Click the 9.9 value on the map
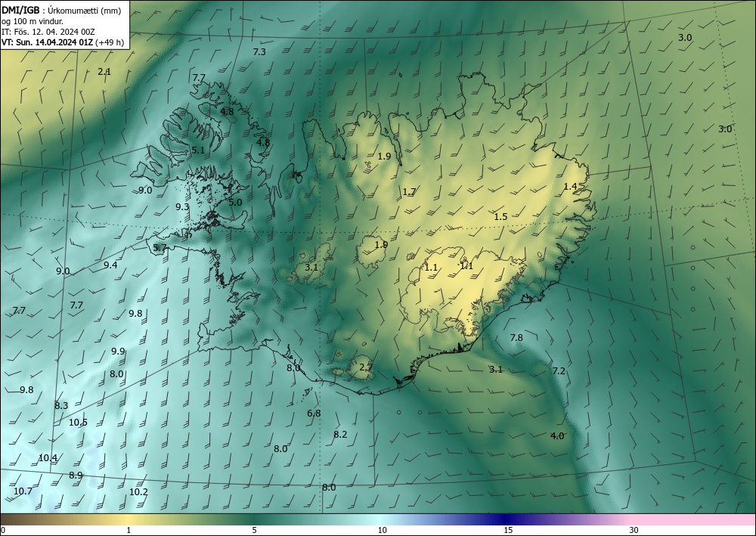Screen dimensions: 756x536 coord(118,352)
